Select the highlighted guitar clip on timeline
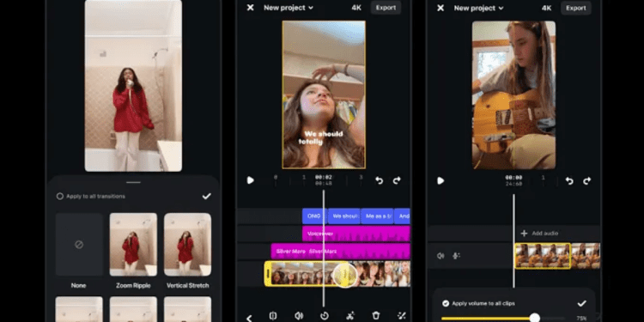 click(x=543, y=256)
